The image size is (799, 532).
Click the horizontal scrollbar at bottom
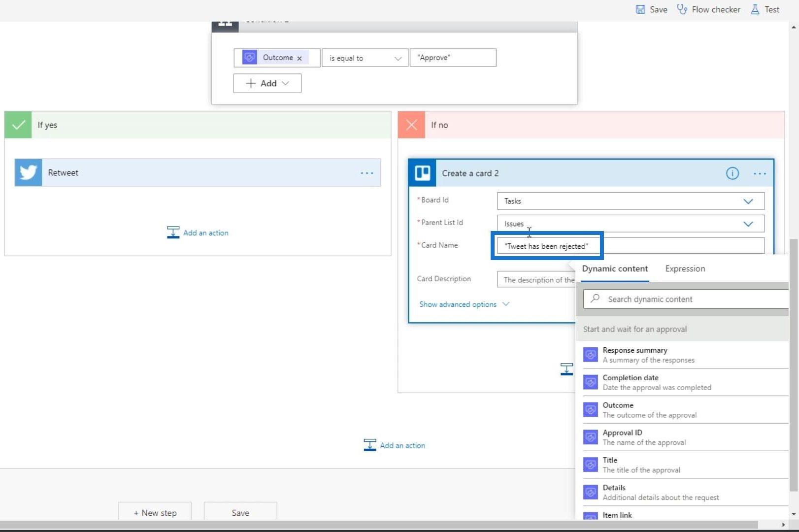(379, 525)
